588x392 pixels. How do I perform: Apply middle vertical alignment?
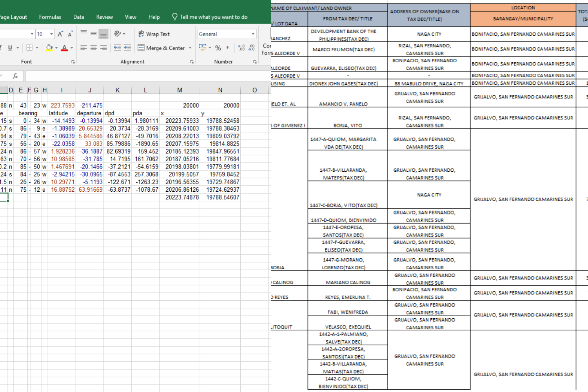pyautogui.click(x=93, y=34)
